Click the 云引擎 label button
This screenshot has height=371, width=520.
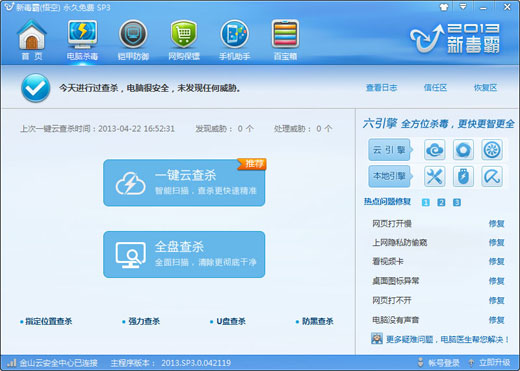pos(390,150)
